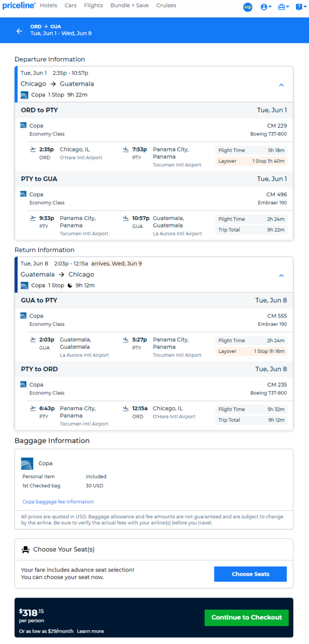Open the account profile menu
Viewport: 309px width, 644px height.
point(266,7)
